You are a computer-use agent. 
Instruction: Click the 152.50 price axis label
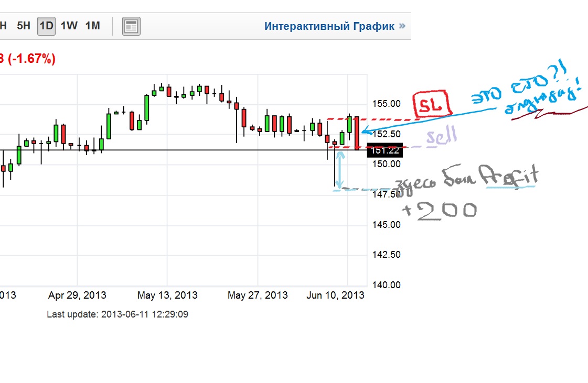pos(386,134)
